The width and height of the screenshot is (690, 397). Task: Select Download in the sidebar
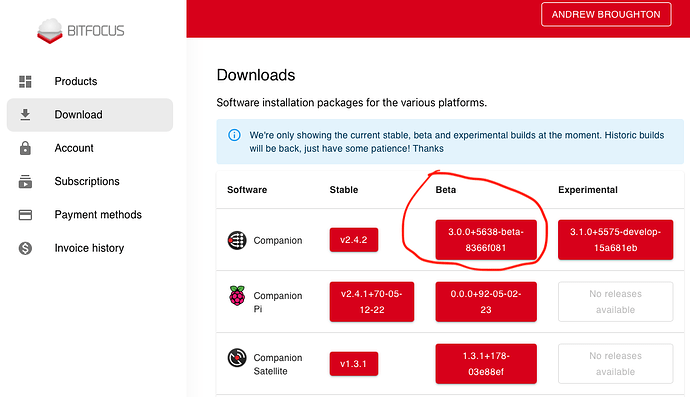90,115
